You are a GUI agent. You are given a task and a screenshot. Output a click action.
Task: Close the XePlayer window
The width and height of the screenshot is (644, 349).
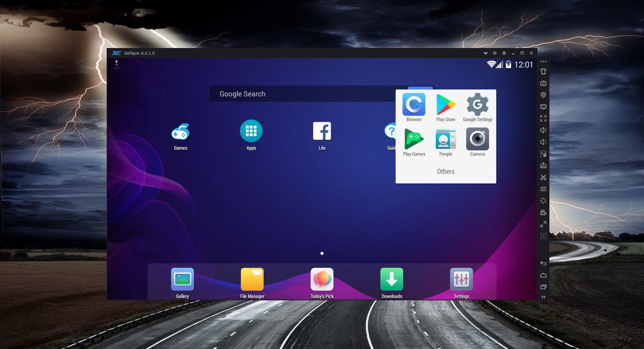tap(531, 53)
